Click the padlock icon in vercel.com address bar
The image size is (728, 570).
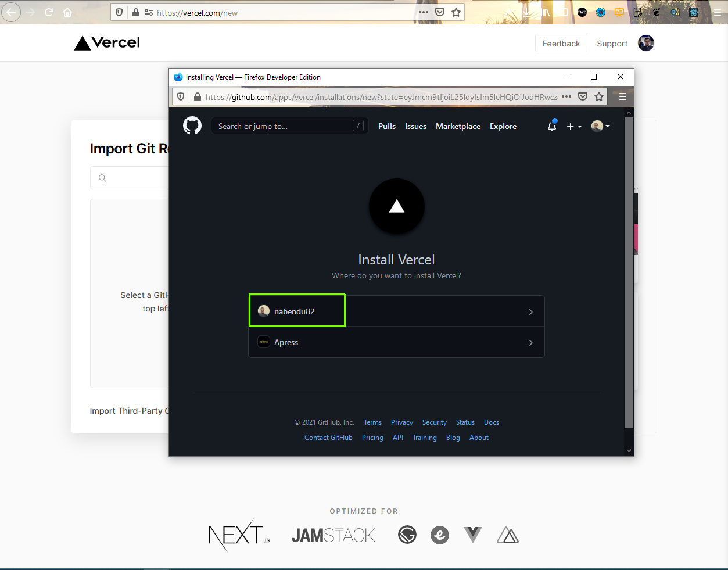135,12
